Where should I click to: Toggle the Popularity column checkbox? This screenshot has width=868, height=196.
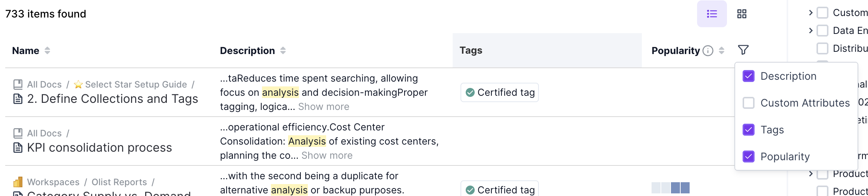(748, 157)
